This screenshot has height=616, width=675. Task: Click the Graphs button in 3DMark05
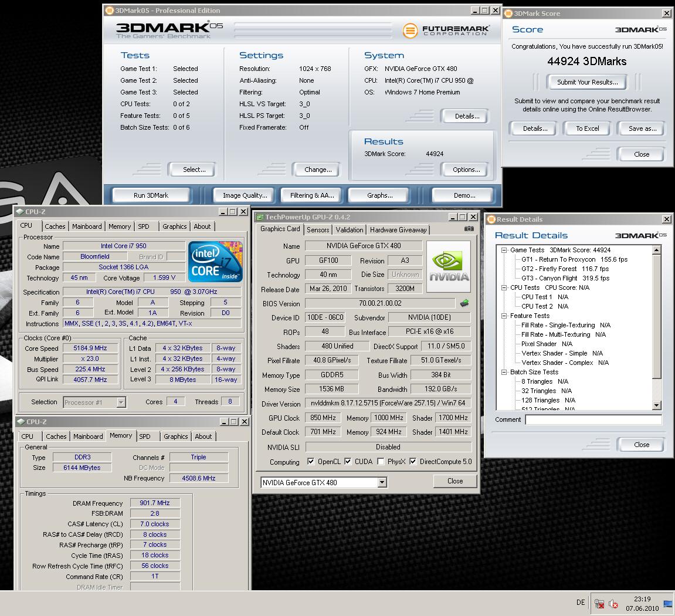(380, 195)
